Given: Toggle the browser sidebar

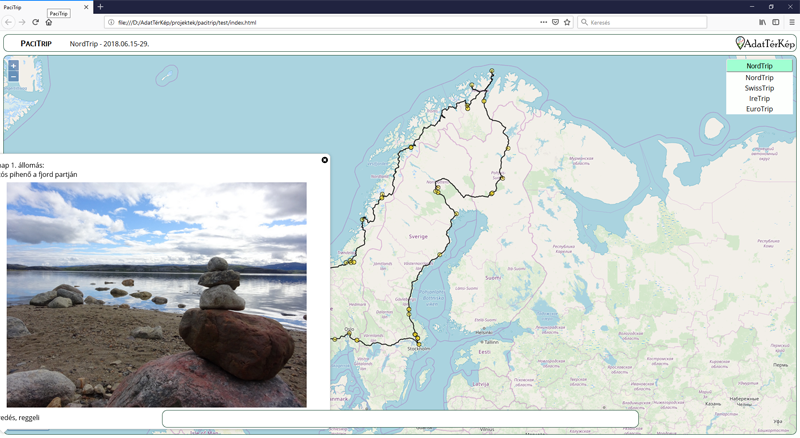Looking at the screenshot, I should coord(776,22).
